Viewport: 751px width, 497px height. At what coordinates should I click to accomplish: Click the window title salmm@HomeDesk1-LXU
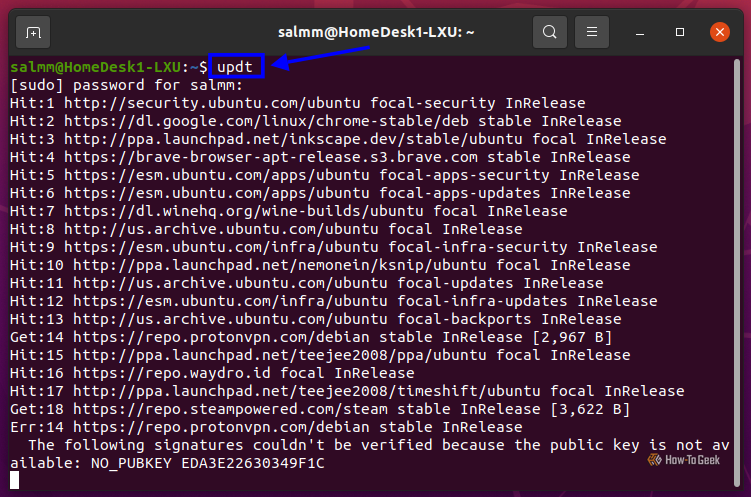(376, 32)
